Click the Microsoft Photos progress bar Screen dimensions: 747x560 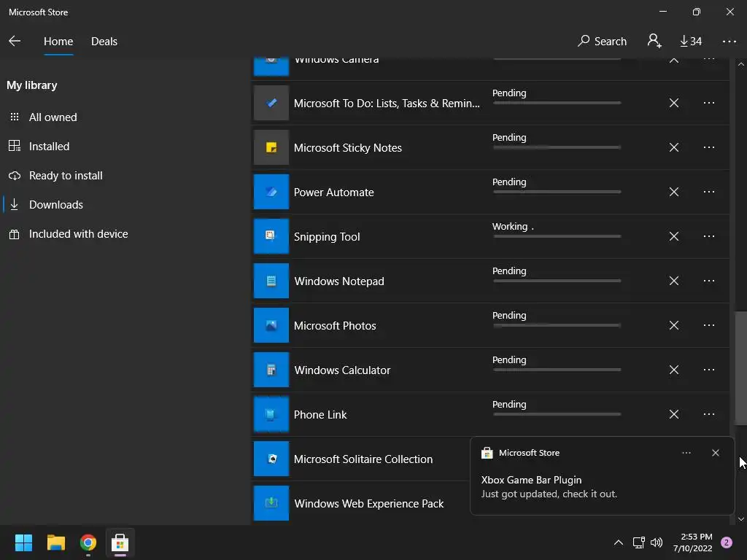coord(557,325)
